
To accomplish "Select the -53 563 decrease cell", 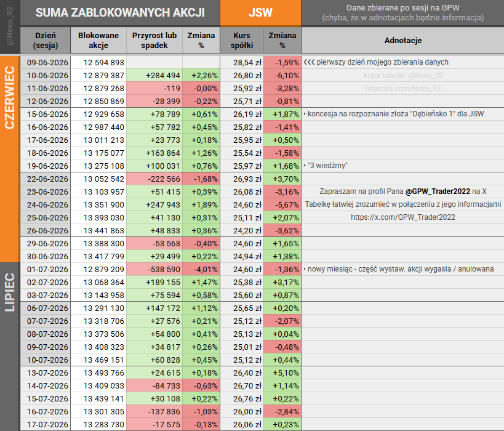I will [154, 243].
